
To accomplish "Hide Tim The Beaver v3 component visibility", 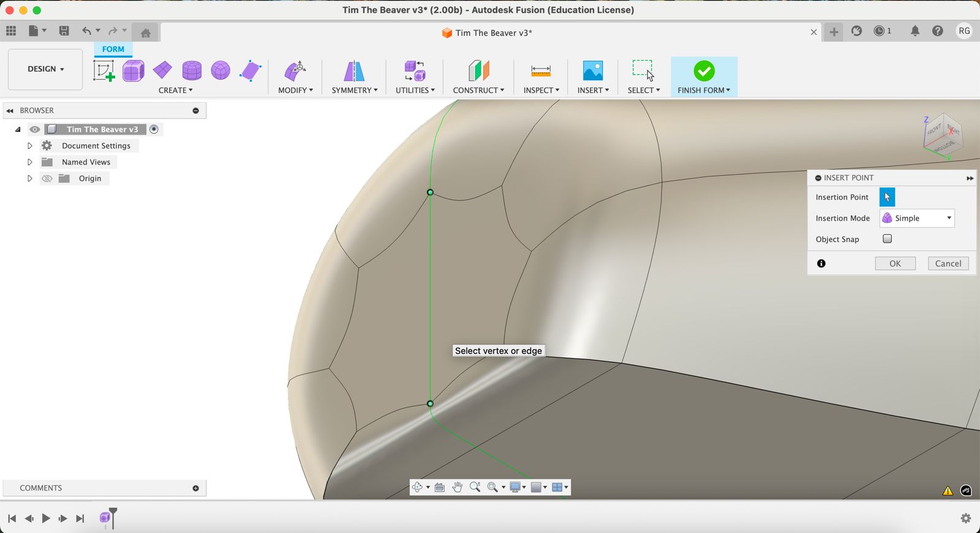I will [35, 129].
